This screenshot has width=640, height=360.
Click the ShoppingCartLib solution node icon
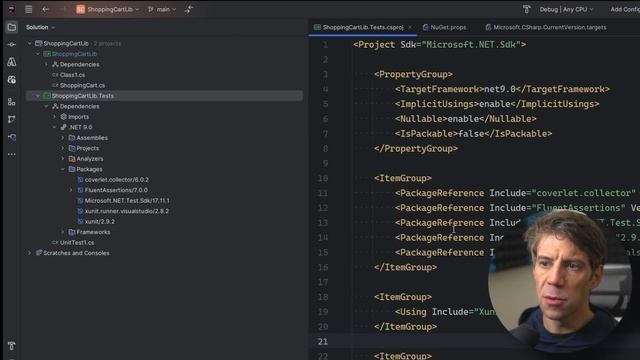38,43
